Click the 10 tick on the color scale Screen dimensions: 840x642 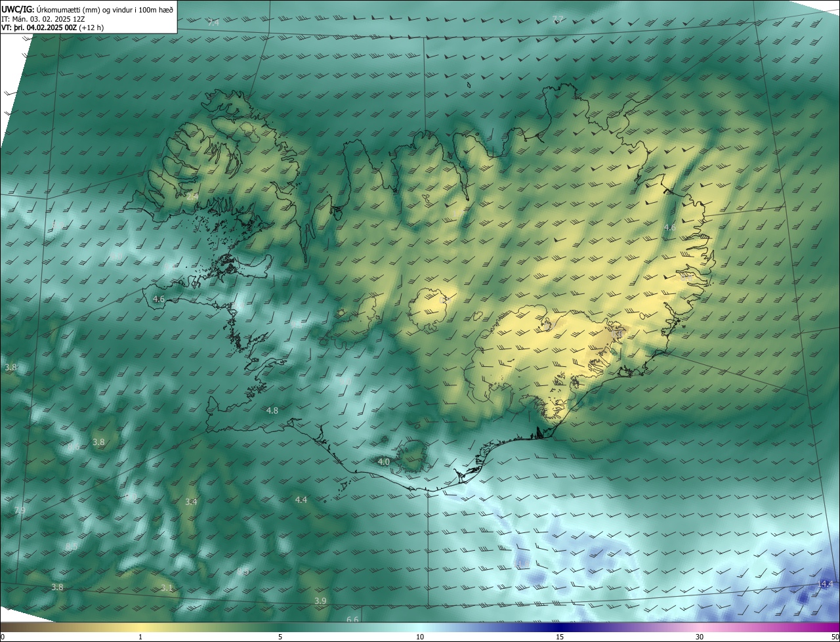pyautogui.click(x=420, y=637)
